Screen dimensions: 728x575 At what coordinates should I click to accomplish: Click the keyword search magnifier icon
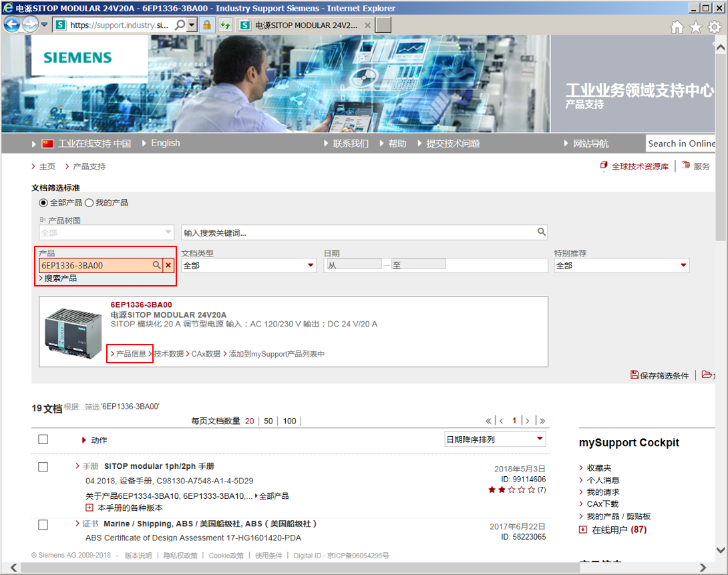542,232
